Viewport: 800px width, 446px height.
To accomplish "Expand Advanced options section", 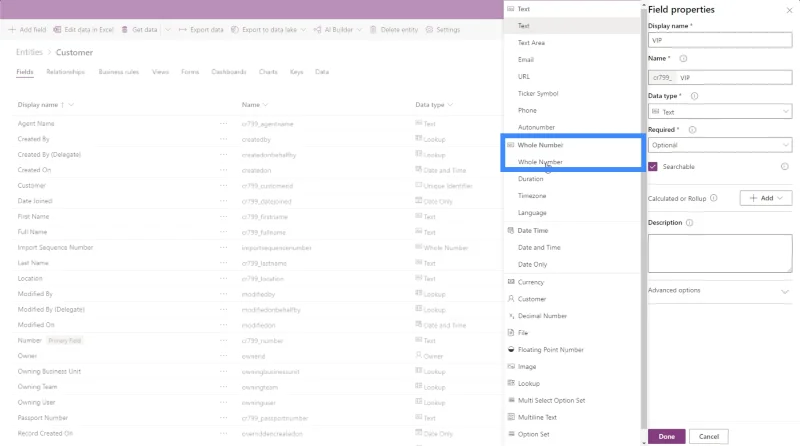I will pyautogui.click(x=719, y=291).
